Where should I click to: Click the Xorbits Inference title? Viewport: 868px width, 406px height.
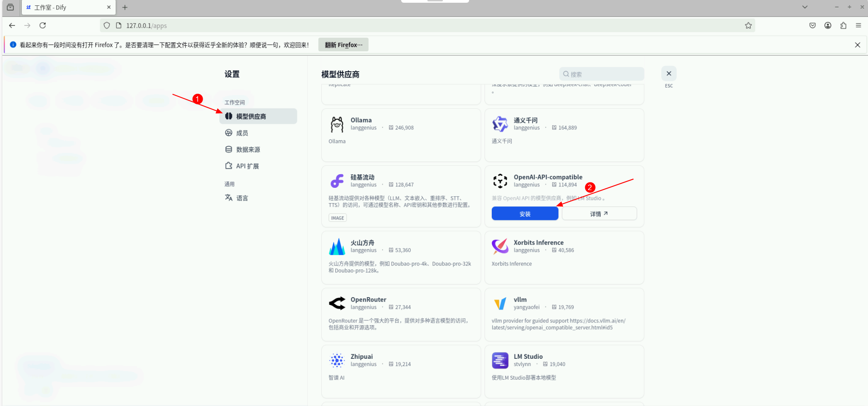[538, 243]
